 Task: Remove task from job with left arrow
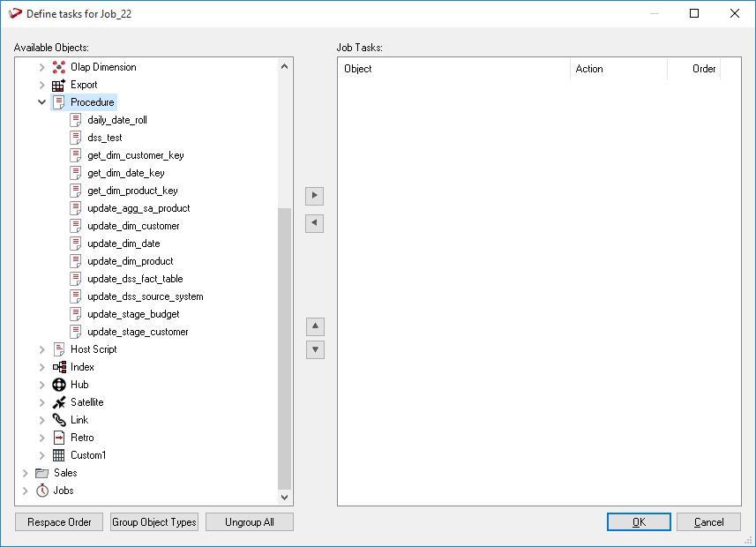[314, 223]
